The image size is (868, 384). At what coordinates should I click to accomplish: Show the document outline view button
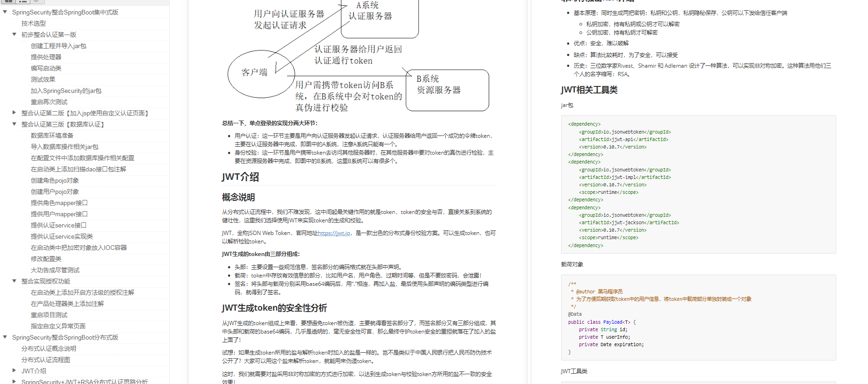(22, 1)
